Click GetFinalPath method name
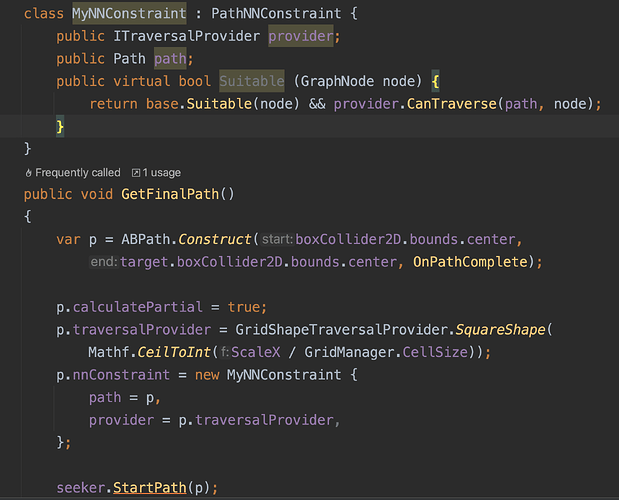 pos(170,194)
